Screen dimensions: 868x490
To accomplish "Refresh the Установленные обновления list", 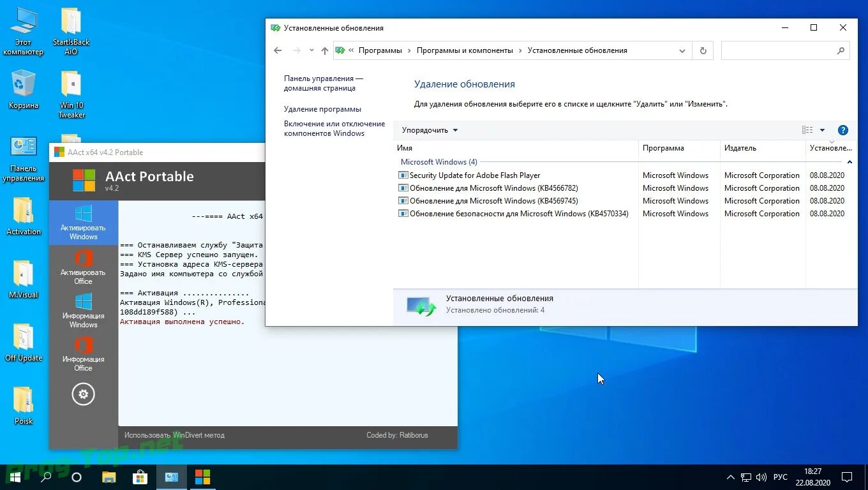I will point(703,50).
